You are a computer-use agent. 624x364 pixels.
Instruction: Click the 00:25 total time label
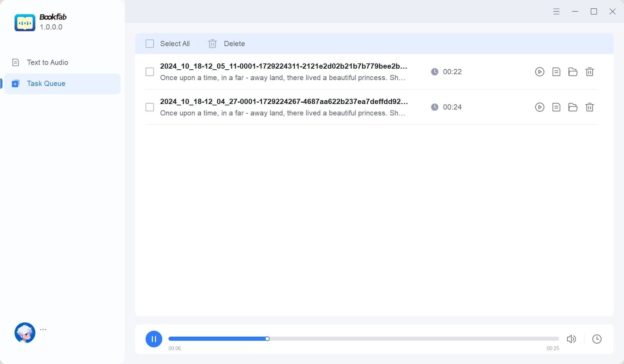tap(553, 348)
